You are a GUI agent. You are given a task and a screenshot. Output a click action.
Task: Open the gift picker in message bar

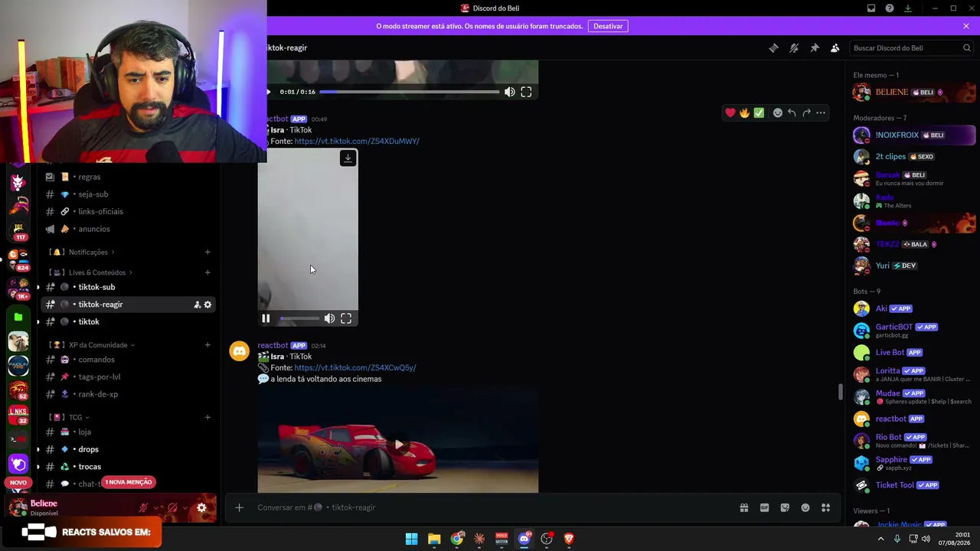743,507
